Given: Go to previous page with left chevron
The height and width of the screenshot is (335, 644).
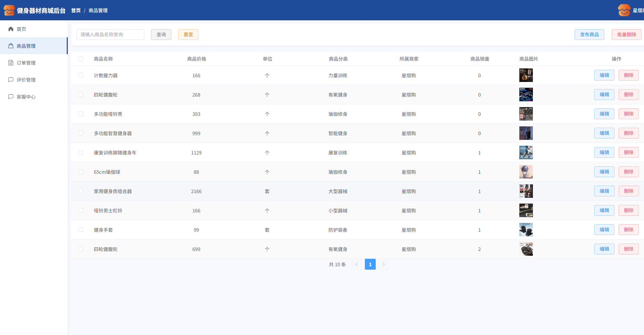Looking at the screenshot, I should [x=356, y=264].
